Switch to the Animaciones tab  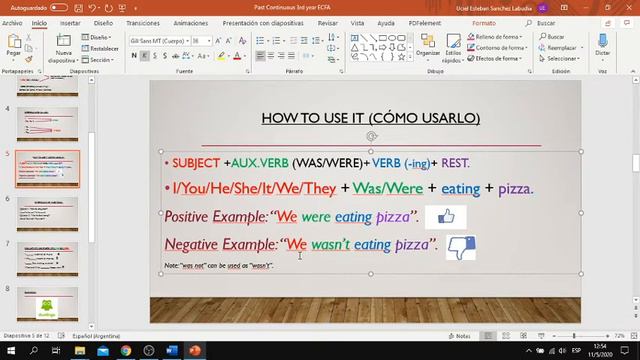(191, 23)
